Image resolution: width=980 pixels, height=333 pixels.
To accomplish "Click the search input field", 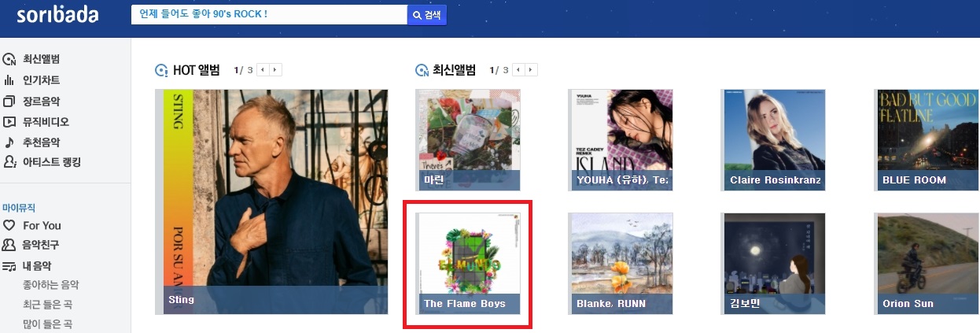I will click(269, 15).
